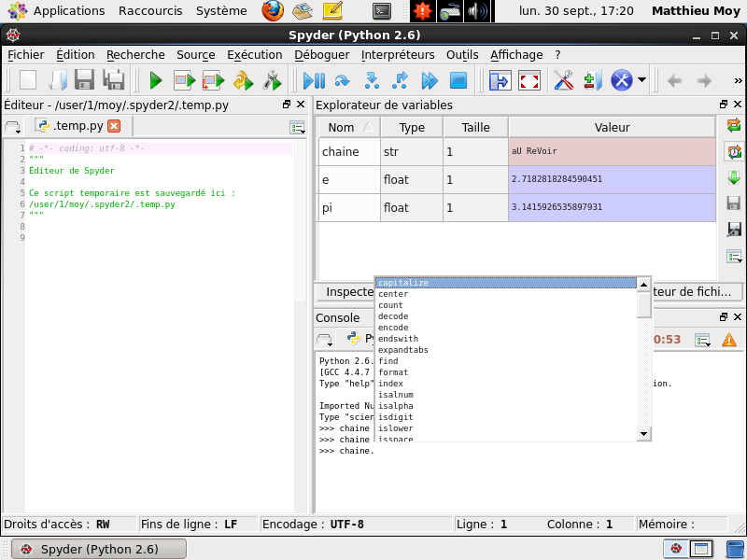747x560 pixels.
Task: Close the .temp.py tab
Action: point(114,126)
